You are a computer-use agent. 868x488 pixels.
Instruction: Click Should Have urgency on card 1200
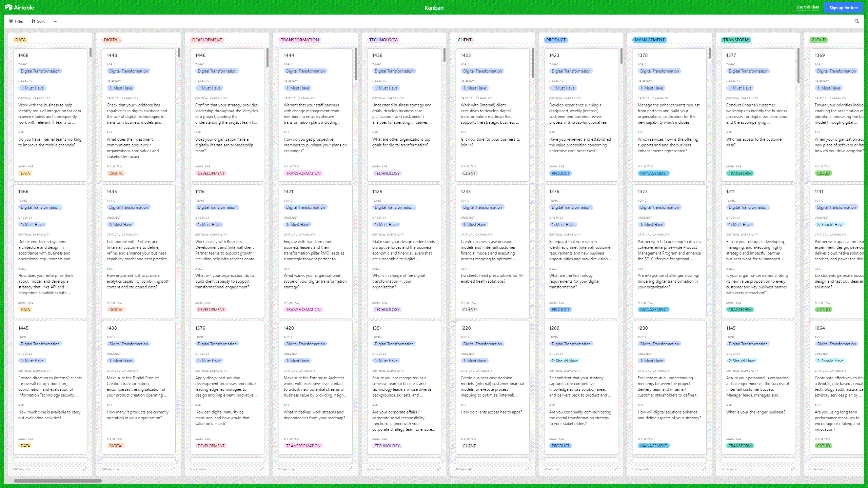coord(565,361)
